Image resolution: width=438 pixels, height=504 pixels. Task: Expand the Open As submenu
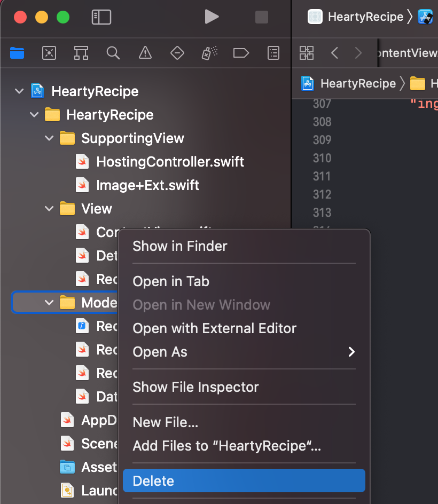pyautogui.click(x=244, y=352)
